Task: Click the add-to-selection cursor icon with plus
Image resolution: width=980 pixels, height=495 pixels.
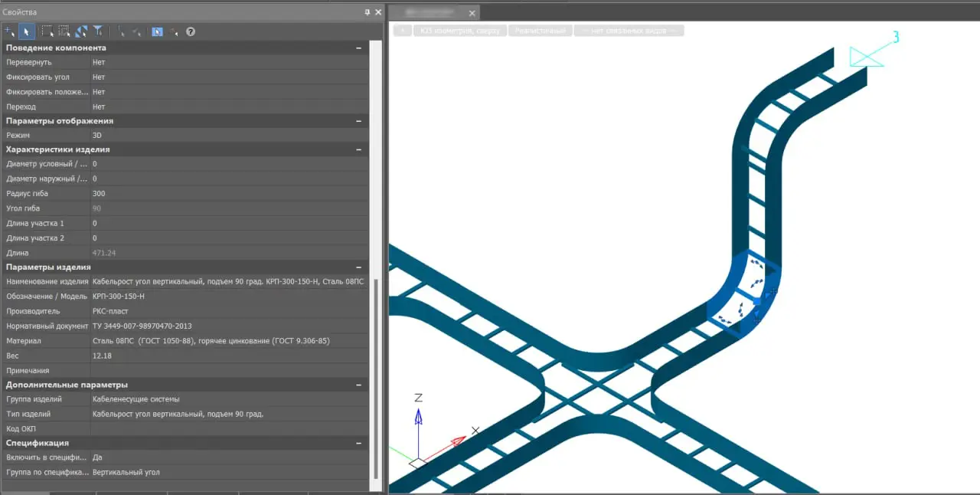Action: [9, 31]
